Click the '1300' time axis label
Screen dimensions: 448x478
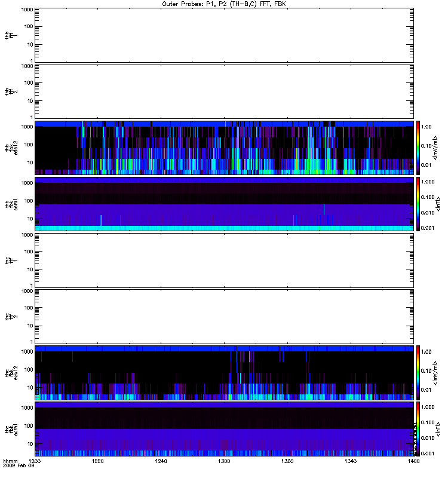tap(224, 461)
